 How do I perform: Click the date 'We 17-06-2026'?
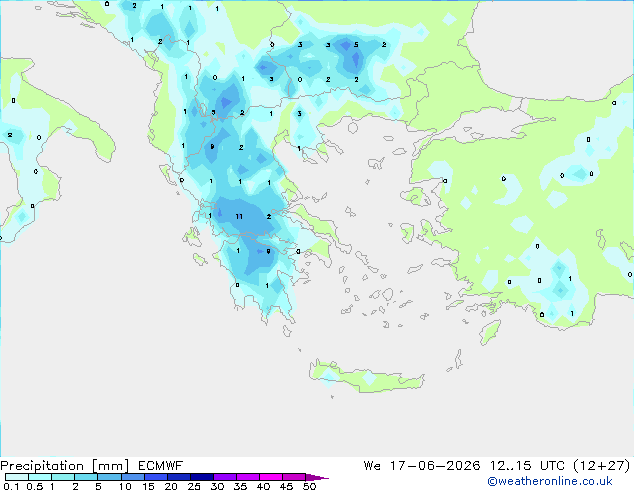tap(422, 466)
